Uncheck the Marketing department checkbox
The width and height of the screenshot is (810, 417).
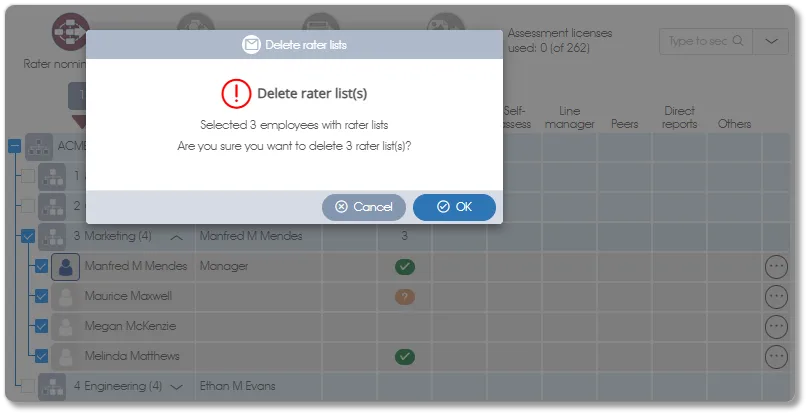click(x=28, y=237)
